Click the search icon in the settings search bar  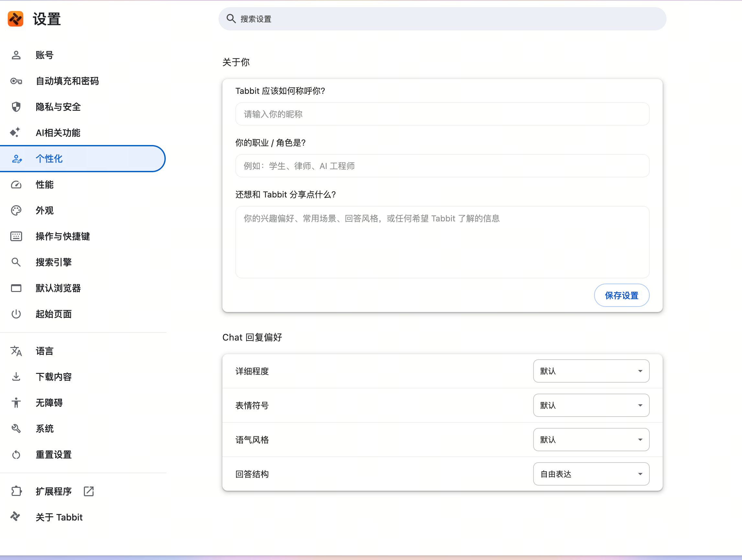click(231, 19)
